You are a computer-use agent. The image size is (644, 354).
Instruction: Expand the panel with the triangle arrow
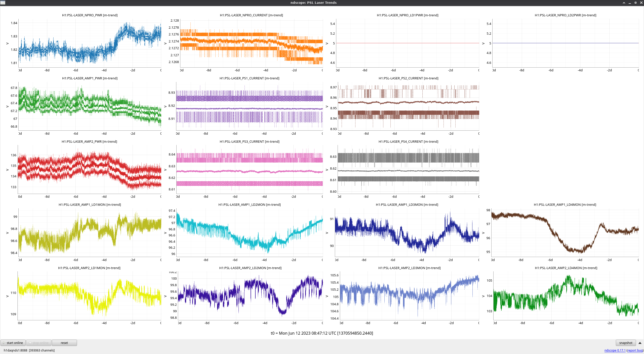640,343
